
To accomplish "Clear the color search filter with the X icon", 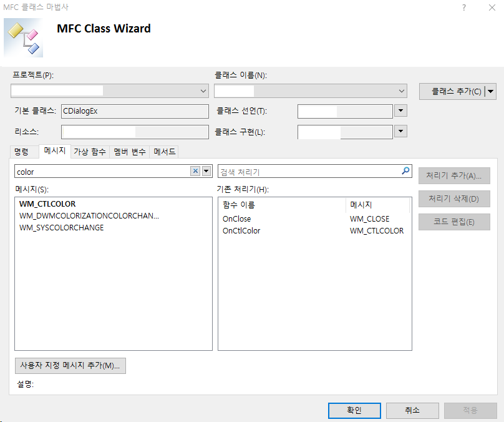I will [195, 171].
